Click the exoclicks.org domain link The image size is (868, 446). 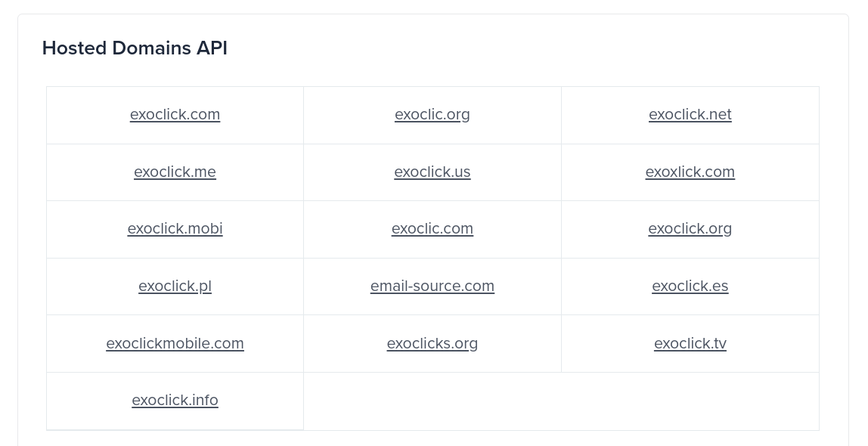(432, 343)
